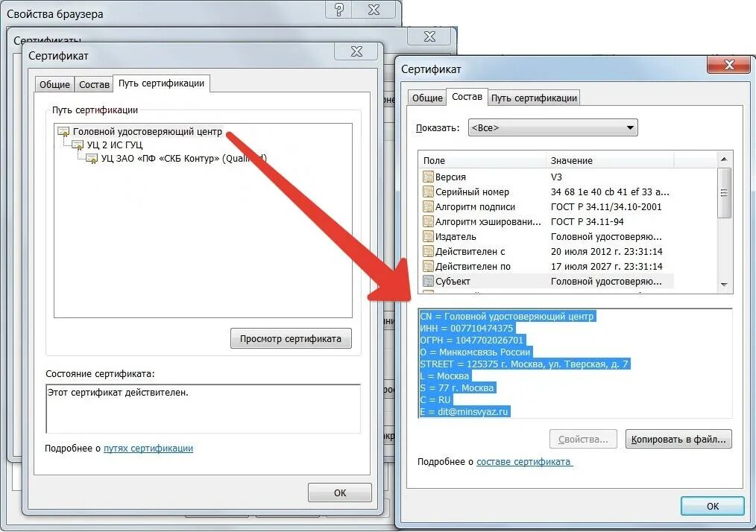Click OK in the left certificate window

coord(340,493)
